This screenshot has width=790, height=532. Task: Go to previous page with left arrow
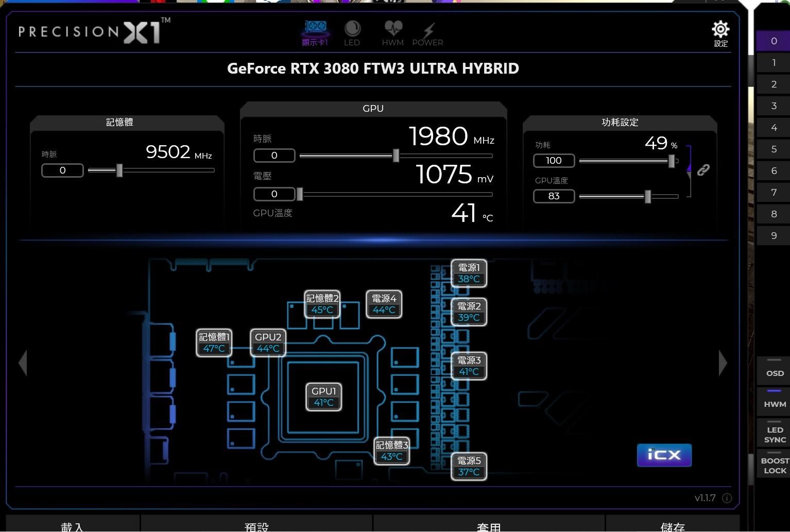point(22,363)
